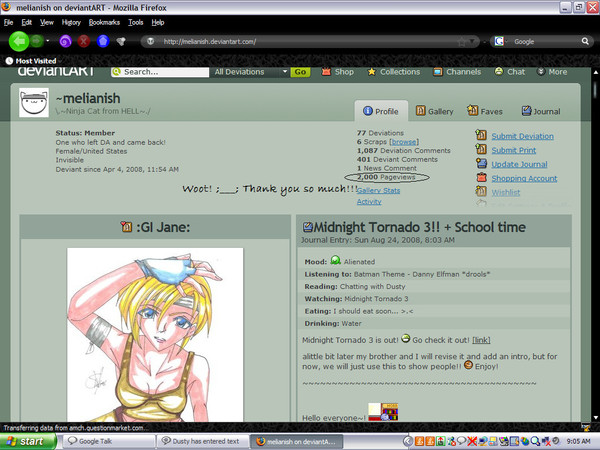Click melianish avatar image
The height and width of the screenshot is (450, 600).
(34, 103)
